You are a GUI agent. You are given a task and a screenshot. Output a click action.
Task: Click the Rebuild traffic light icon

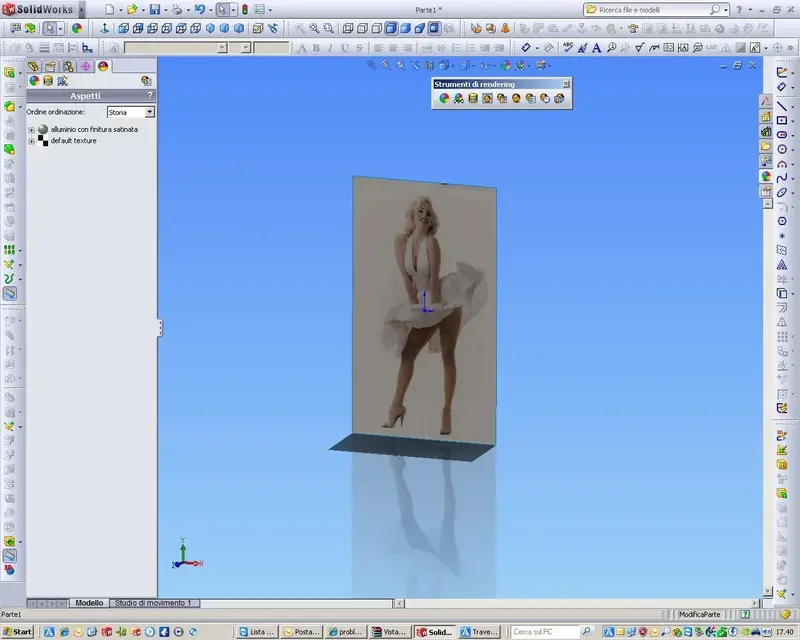click(x=245, y=10)
